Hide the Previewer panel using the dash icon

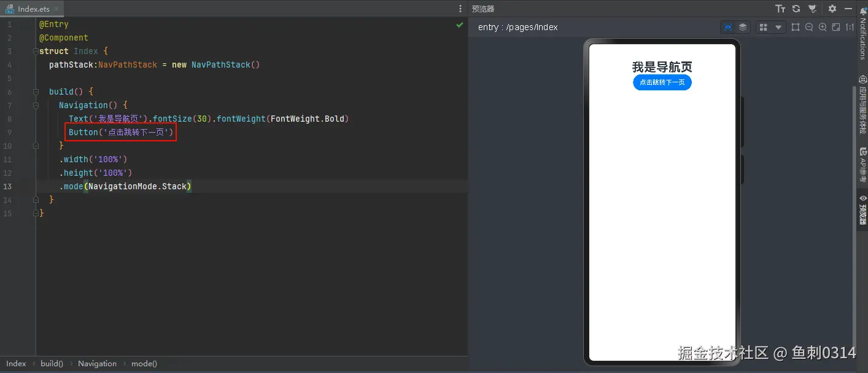click(x=848, y=9)
